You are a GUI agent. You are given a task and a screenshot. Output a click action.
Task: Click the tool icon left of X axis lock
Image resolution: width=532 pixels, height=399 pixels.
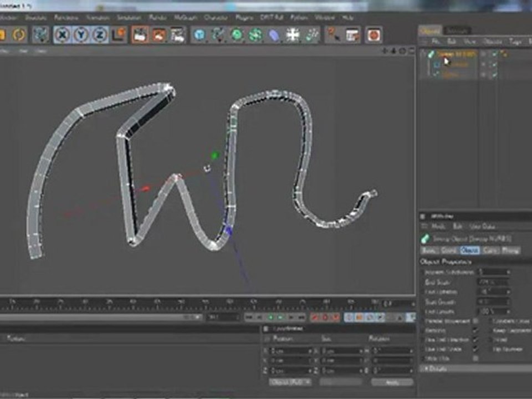coord(40,34)
